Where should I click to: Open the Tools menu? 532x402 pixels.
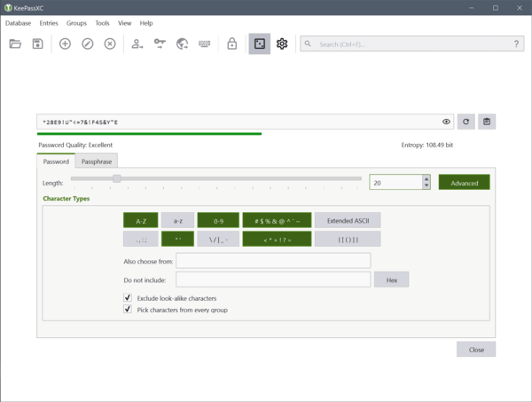tap(102, 23)
